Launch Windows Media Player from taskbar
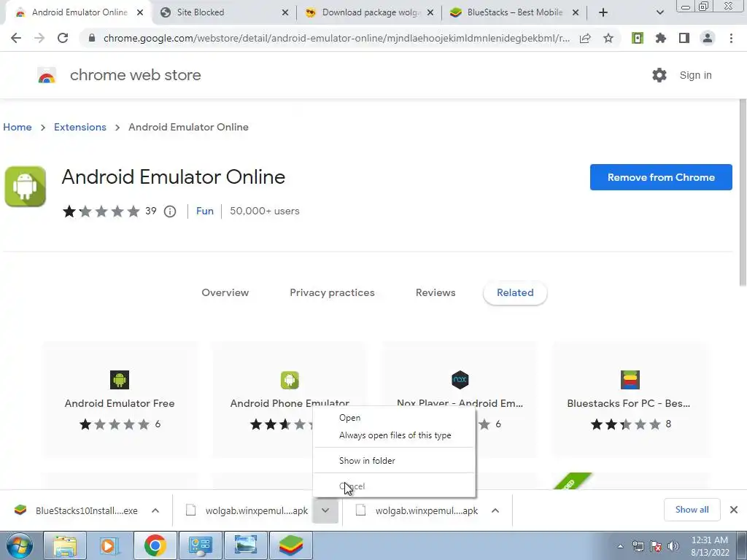Viewport: 747px width, 560px height. (x=109, y=545)
